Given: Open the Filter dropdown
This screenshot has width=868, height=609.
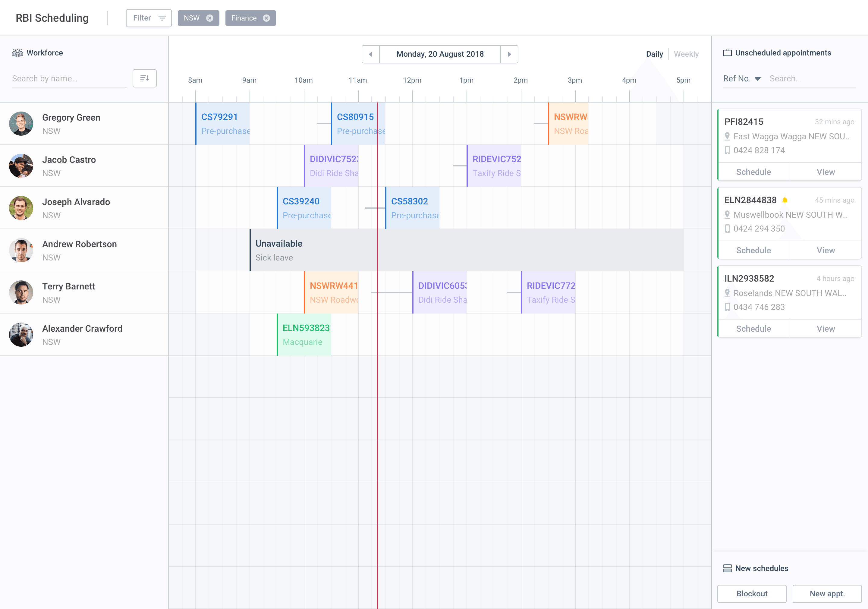Looking at the screenshot, I should click(149, 18).
